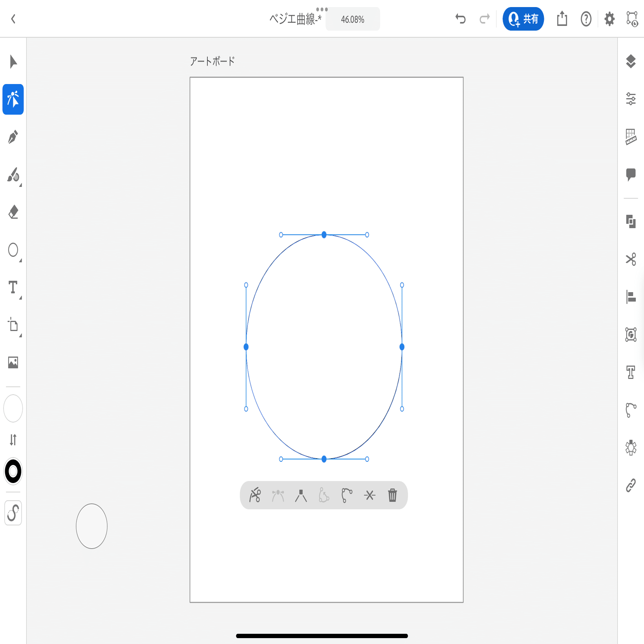
Task: Open the Properties sliders panel
Action: pyautogui.click(x=631, y=99)
